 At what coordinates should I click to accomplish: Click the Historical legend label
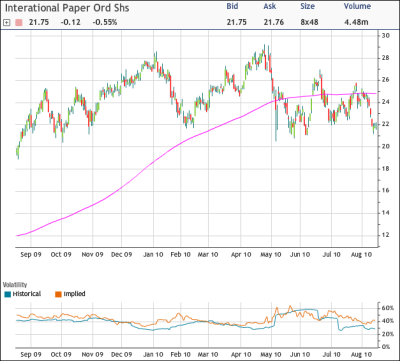pyautogui.click(x=27, y=294)
